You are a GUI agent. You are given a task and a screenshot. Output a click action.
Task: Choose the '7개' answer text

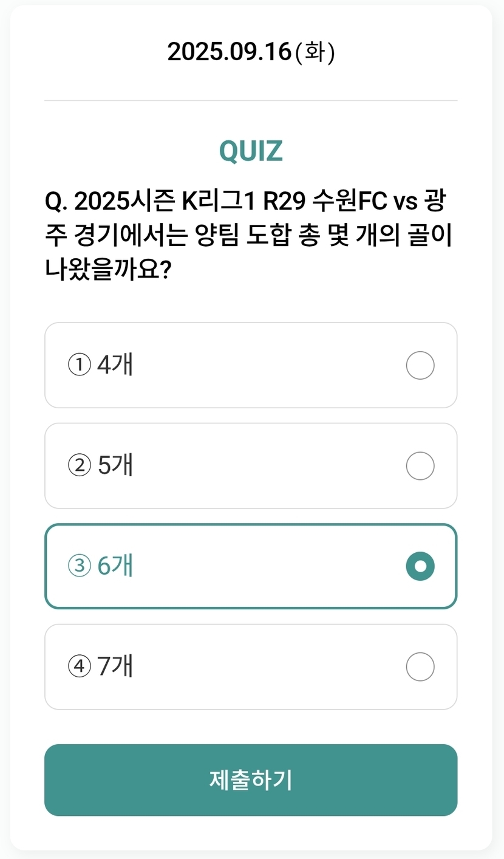[115, 666]
